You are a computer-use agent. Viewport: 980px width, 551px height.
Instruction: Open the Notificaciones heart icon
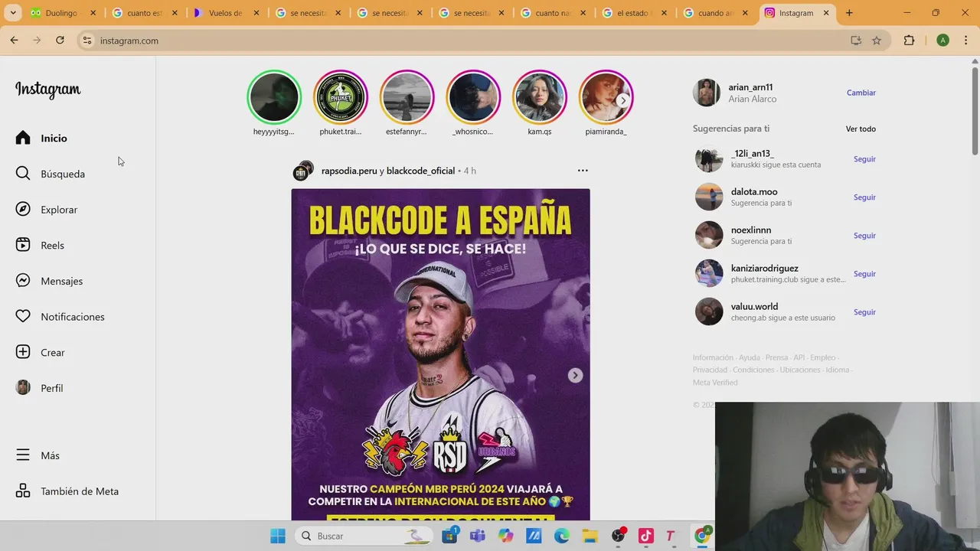pyautogui.click(x=23, y=316)
